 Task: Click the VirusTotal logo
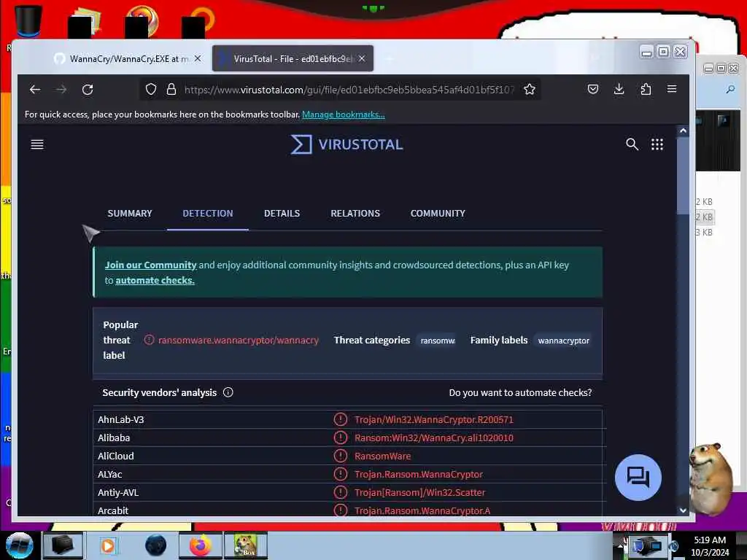tap(347, 144)
